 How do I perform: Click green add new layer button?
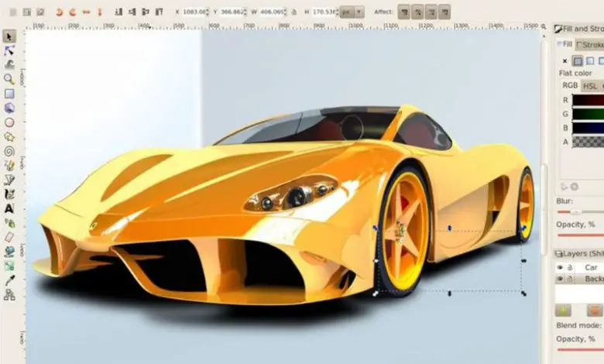[x=563, y=311]
